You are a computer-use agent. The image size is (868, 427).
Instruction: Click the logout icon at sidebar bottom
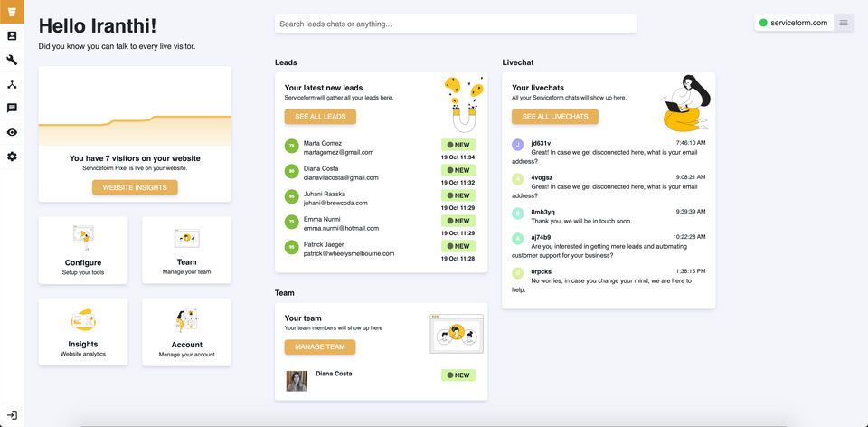pos(12,415)
